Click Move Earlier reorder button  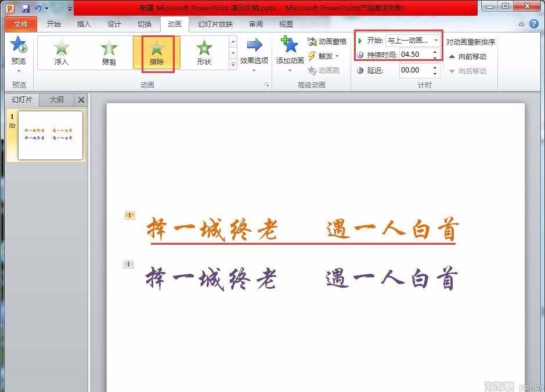(467, 57)
